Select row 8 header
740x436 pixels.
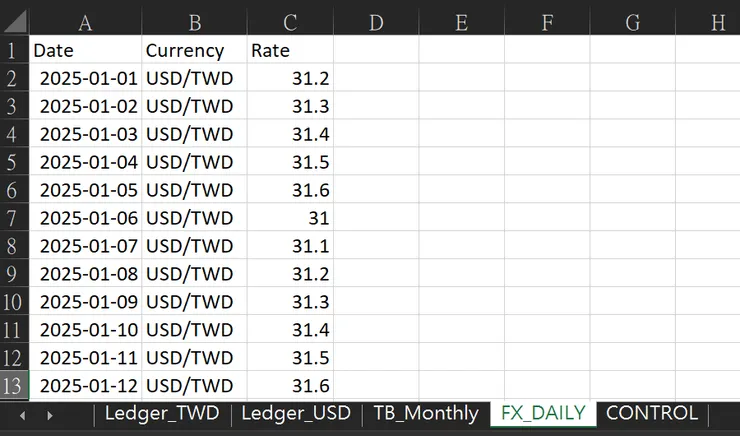coord(14,245)
